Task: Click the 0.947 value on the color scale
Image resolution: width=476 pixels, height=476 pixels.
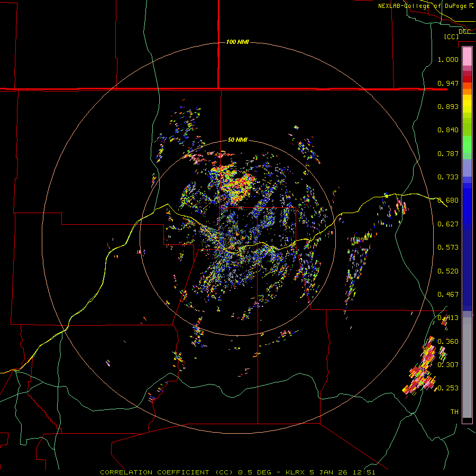Action: point(448,83)
